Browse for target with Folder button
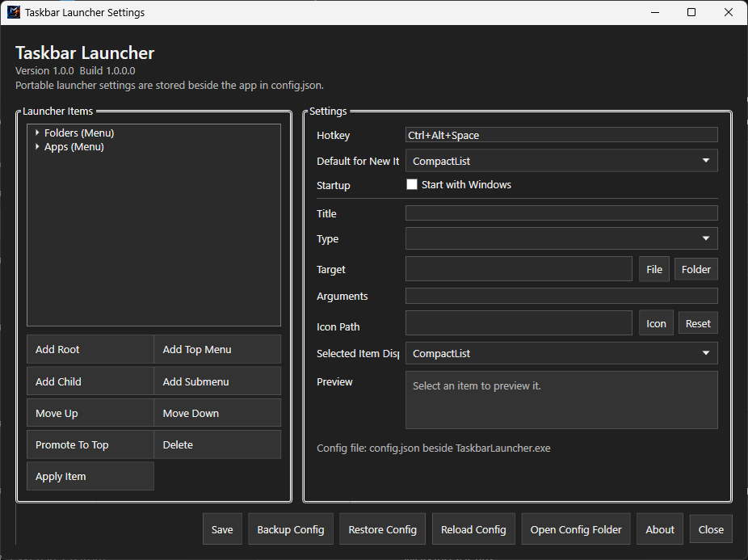748x560 pixels. click(x=696, y=269)
